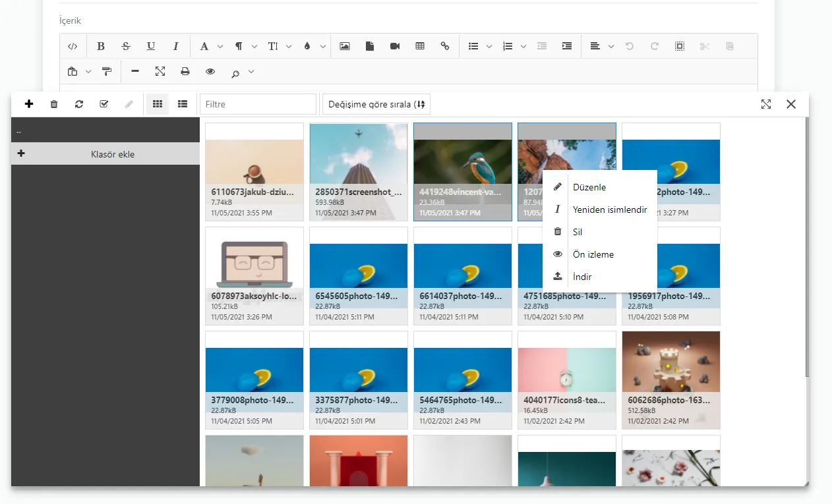The image size is (832, 504).
Task: Click the print icon
Action: tap(185, 71)
